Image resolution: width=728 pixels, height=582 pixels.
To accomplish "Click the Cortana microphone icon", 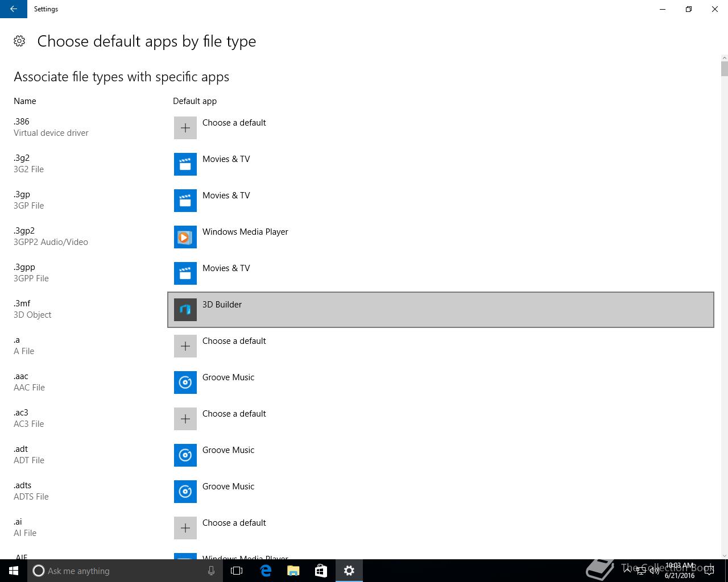I will [211, 571].
